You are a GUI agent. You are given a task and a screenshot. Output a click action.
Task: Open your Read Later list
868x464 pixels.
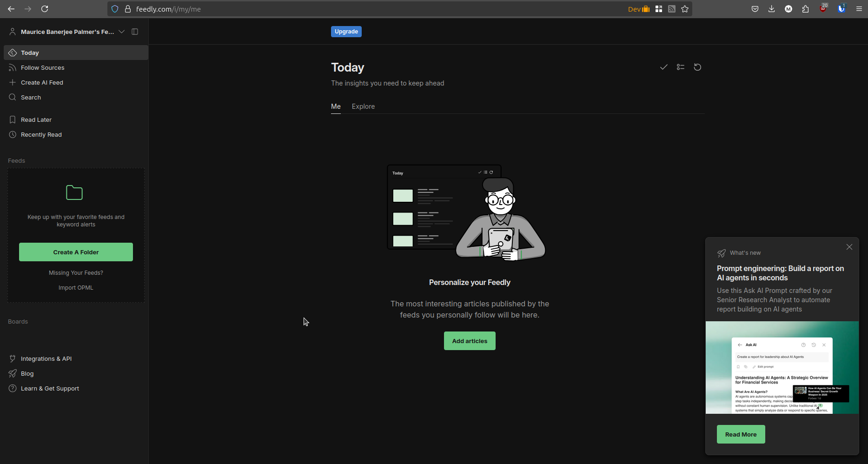(x=36, y=119)
